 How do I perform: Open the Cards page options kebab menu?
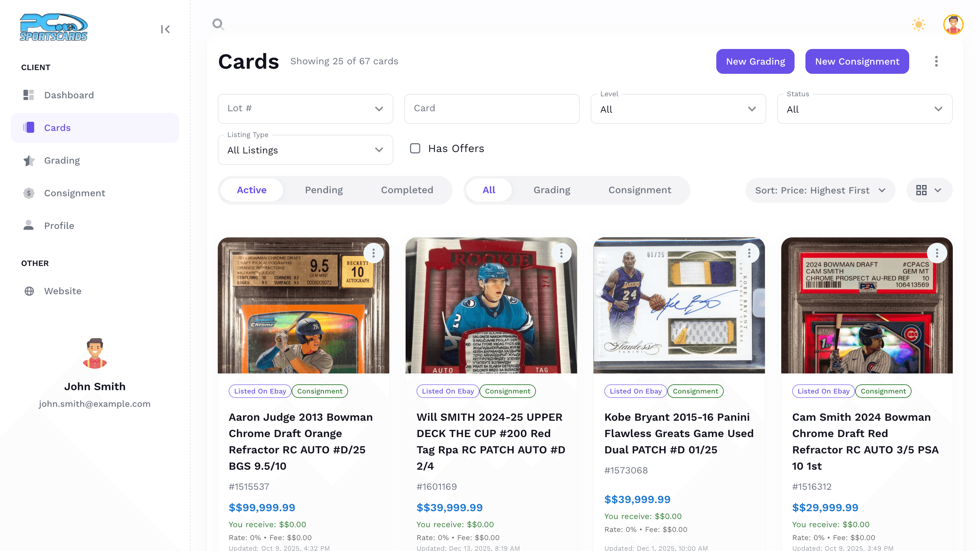pos(936,61)
